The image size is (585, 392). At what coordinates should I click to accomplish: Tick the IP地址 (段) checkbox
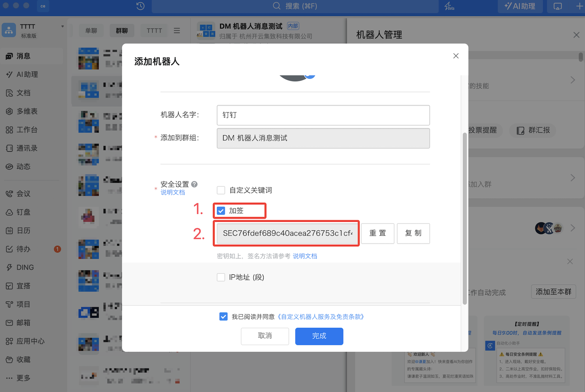[x=221, y=277]
